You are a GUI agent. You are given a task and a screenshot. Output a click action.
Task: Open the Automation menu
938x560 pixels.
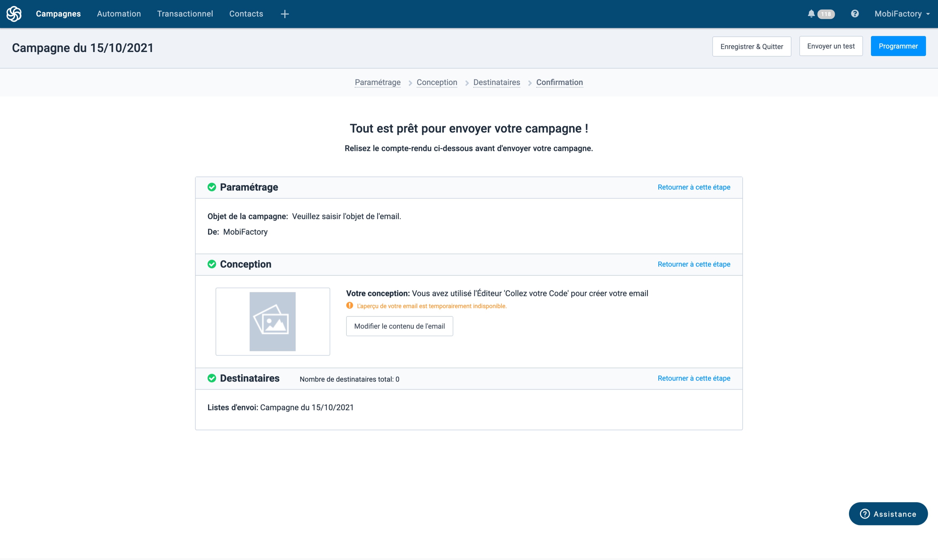point(119,14)
